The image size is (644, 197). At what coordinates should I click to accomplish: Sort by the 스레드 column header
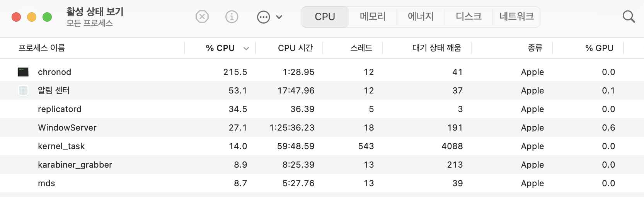(361, 48)
